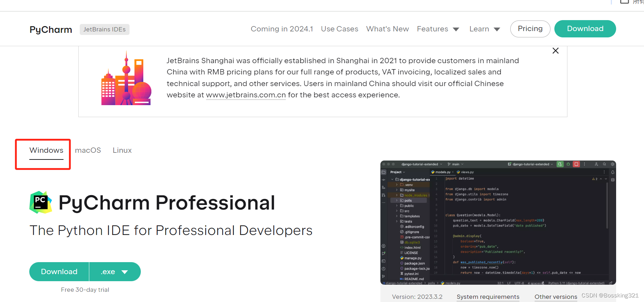Click the header Download button
Screen dimensions: 644x302
(585, 29)
